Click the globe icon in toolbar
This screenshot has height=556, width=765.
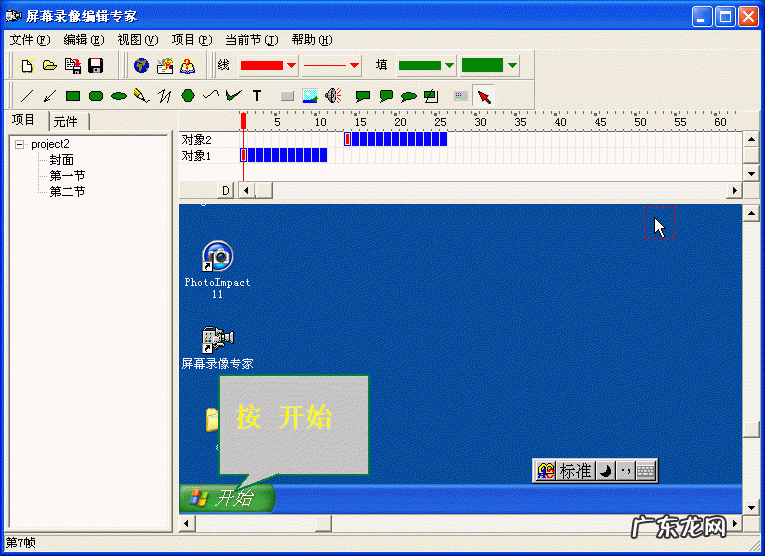coord(141,66)
